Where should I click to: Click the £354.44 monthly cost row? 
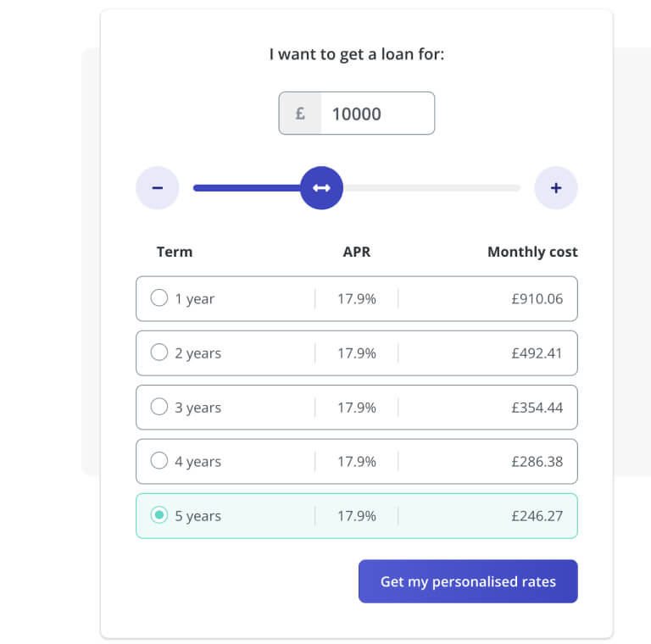pyautogui.click(x=537, y=408)
